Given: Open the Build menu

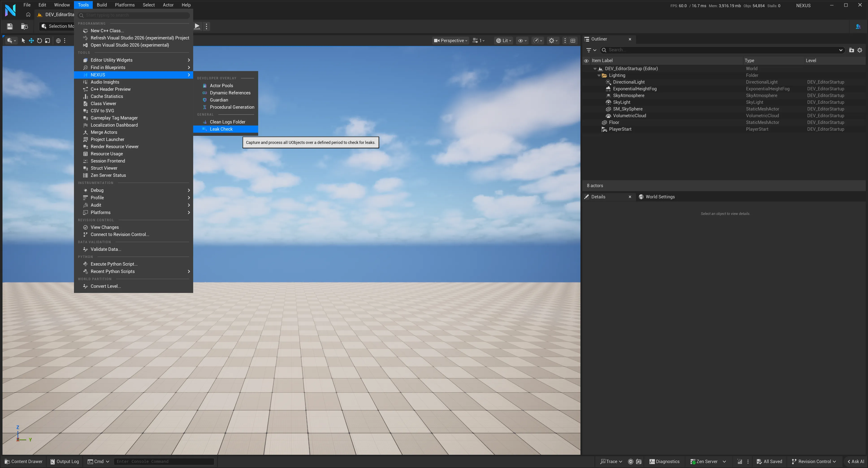Looking at the screenshot, I should tap(102, 5).
